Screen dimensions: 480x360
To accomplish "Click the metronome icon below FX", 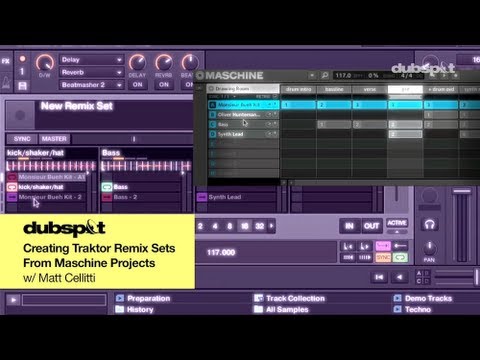I will point(6,83).
